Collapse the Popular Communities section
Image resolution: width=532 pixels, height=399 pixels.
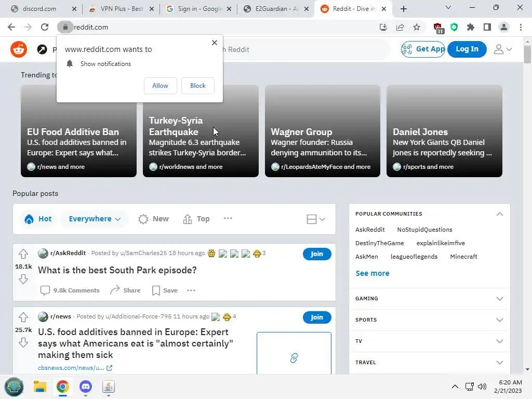tap(500, 214)
